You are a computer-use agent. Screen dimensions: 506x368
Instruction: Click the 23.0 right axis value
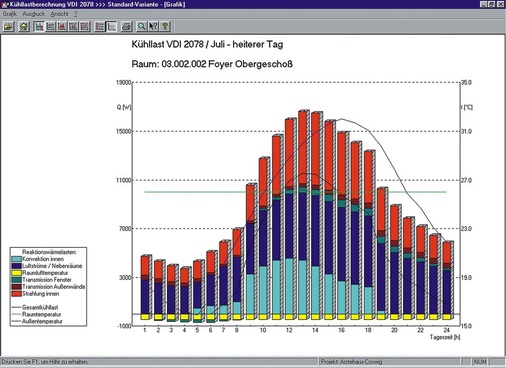(466, 229)
